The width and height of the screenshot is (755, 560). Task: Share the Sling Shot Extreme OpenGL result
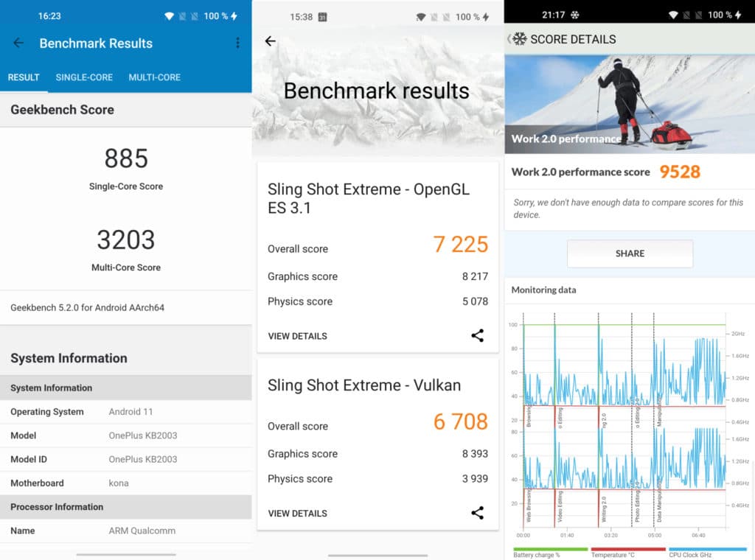pyautogui.click(x=477, y=336)
